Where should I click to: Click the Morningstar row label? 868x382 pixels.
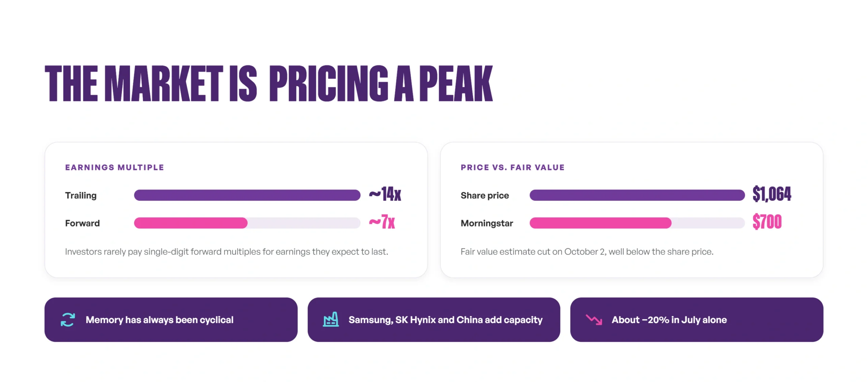pyautogui.click(x=487, y=223)
